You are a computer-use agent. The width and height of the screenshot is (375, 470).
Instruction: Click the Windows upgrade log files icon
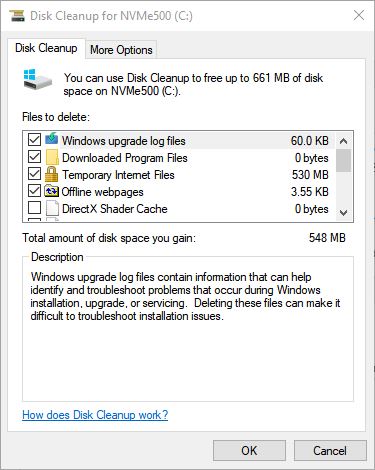(x=52, y=139)
